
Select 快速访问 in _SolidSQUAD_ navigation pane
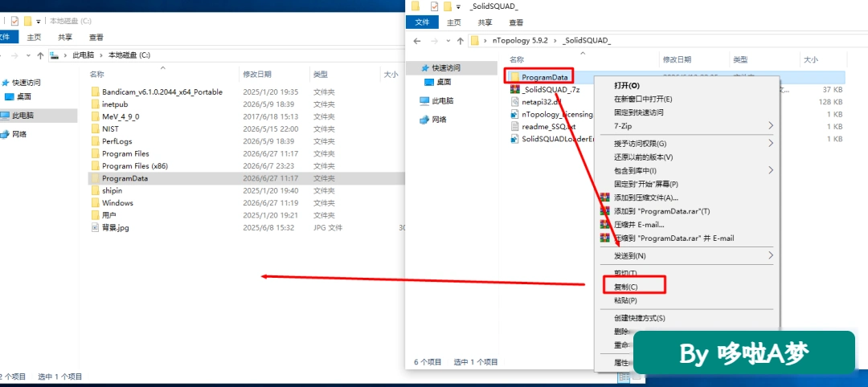446,68
